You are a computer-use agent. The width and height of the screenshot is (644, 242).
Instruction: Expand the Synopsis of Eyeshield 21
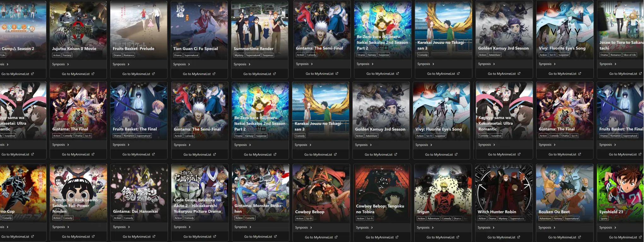(608, 228)
